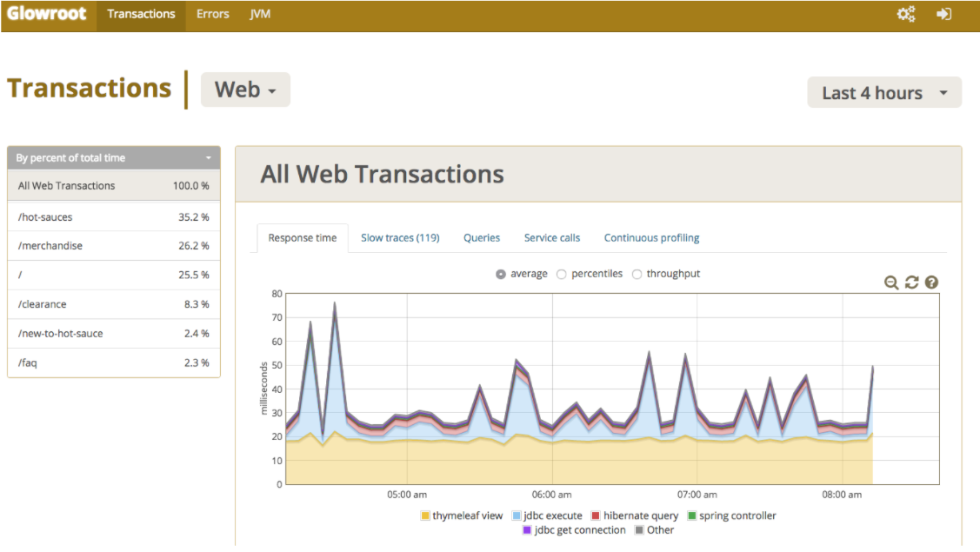Open the Errors menu item

pyautogui.click(x=212, y=15)
